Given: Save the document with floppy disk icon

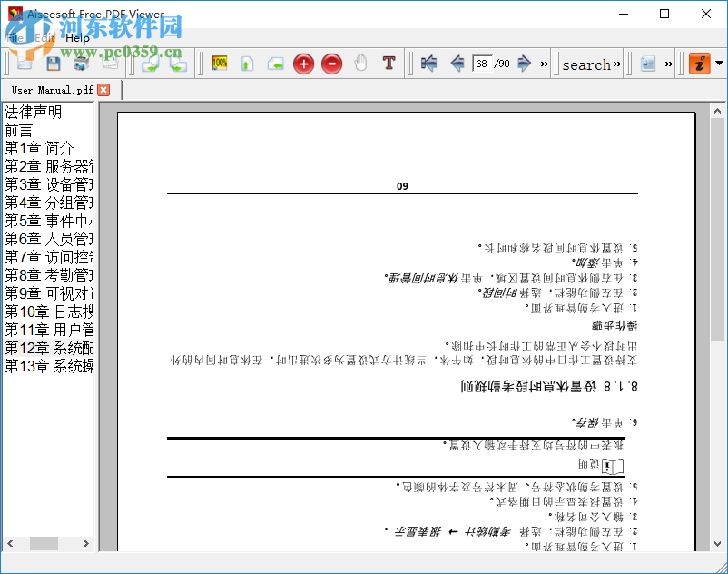Looking at the screenshot, I should pos(53,63).
